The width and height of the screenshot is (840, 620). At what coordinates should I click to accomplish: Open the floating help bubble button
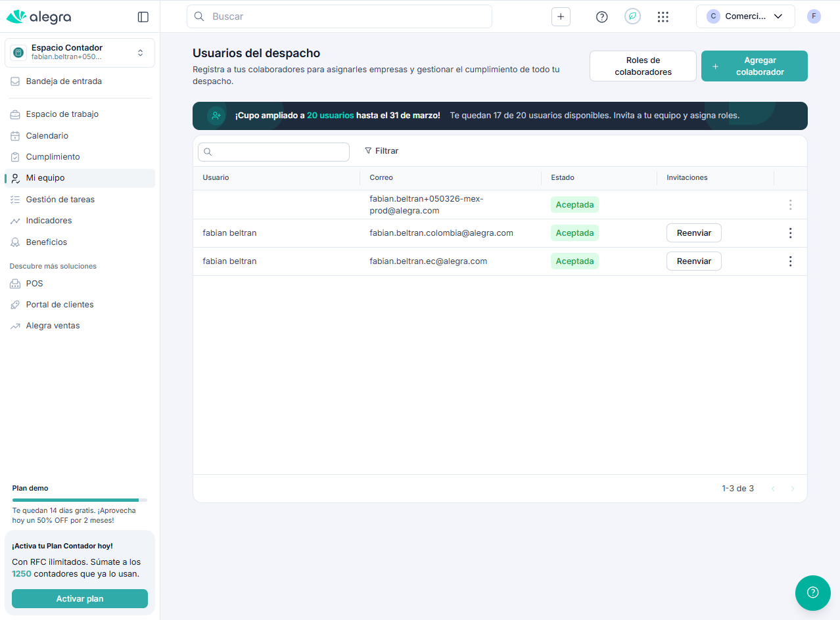(x=812, y=592)
